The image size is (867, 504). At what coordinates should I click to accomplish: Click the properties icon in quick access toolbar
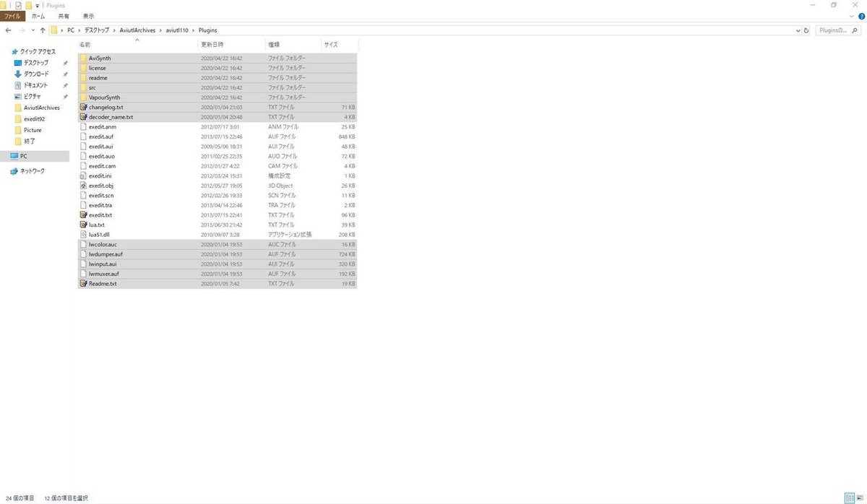coord(18,5)
